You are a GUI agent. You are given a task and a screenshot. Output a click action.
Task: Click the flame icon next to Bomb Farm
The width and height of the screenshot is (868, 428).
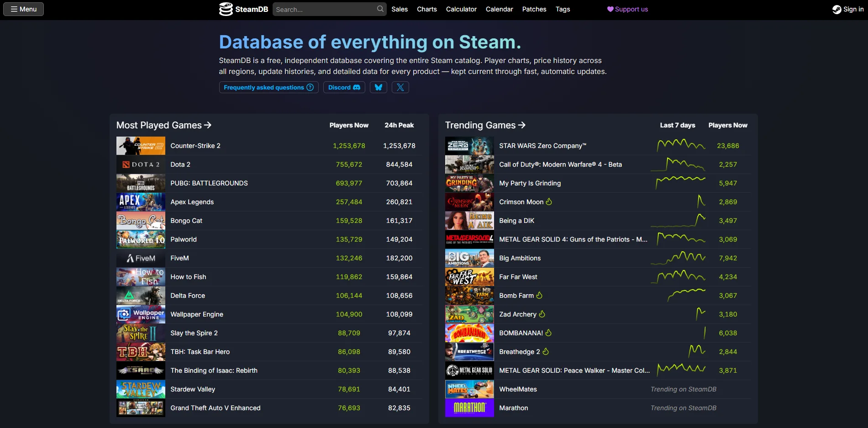point(539,295)
